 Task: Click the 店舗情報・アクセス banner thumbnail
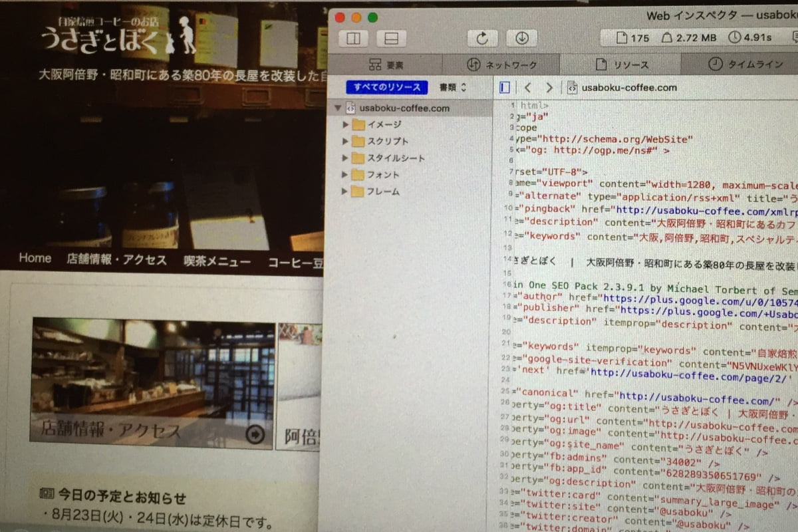tap(152, 384)
